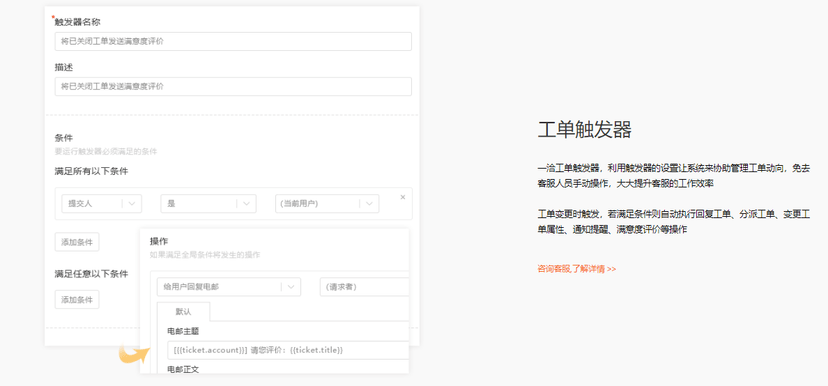The image size is (828, 386).
Task: Click the 电邮主题 input field
Action: (x=288, y=350)
